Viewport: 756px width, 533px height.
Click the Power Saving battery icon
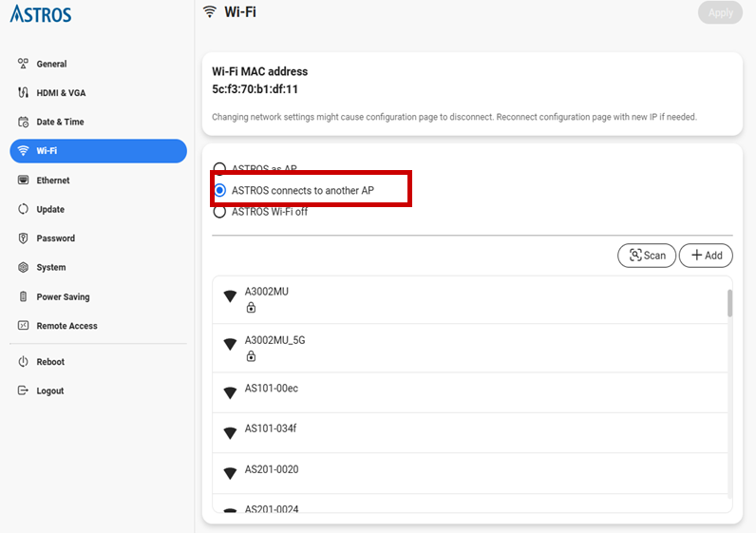click(24, 296)
